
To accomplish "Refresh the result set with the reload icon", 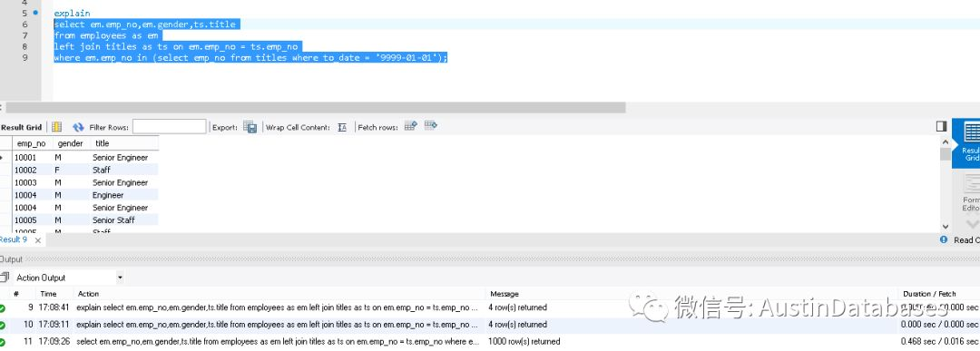I will click(x=78, y=127).
